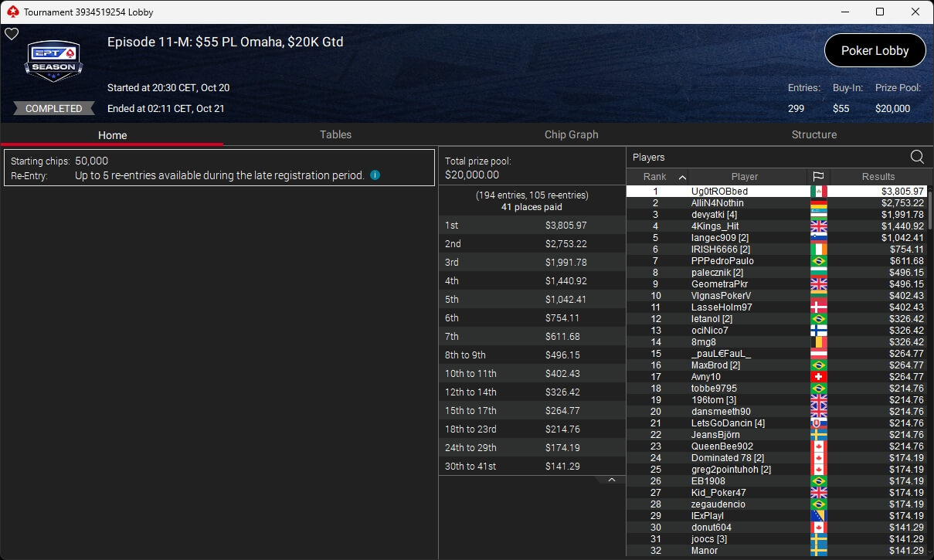This screenshot has height=560, width=934.
Task: Select player AlliN4Nothin in the list
Action: coord(718,203)
